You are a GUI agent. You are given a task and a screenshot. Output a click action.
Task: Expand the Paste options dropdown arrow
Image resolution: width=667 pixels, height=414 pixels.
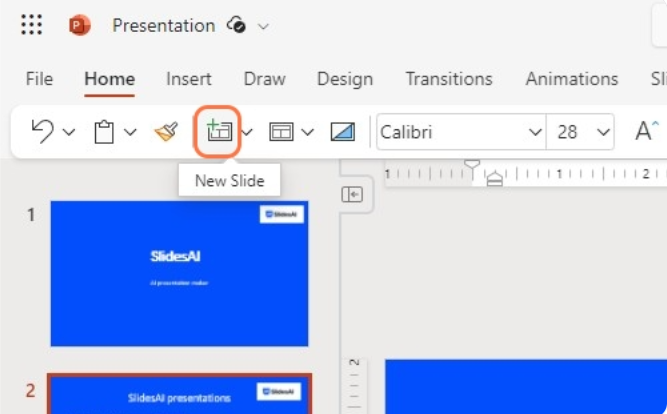click(x=130, y=132)
